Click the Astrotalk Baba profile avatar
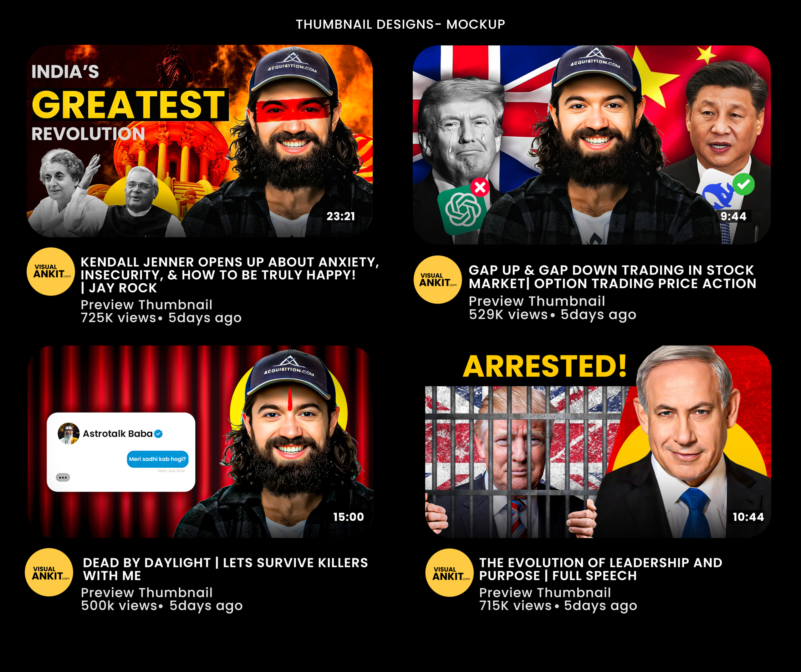Viewport: 801px width, 672px height. [x=69, y=434]
